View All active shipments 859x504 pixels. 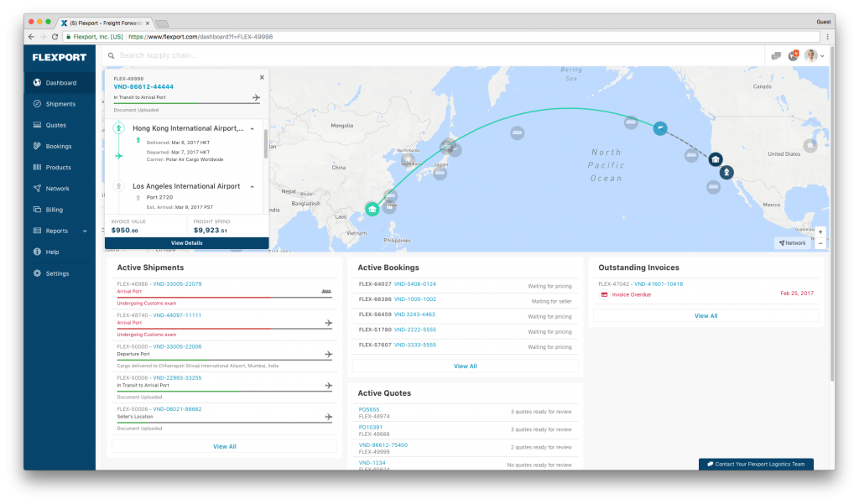[x=225, y=447]
